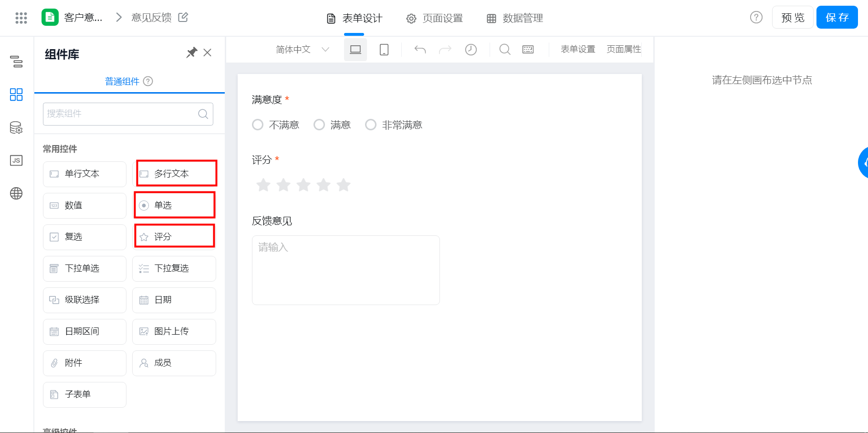This screenshot has width=868, height=433.
Task: Pin the 组件库 panel
Action: [191, 53]
